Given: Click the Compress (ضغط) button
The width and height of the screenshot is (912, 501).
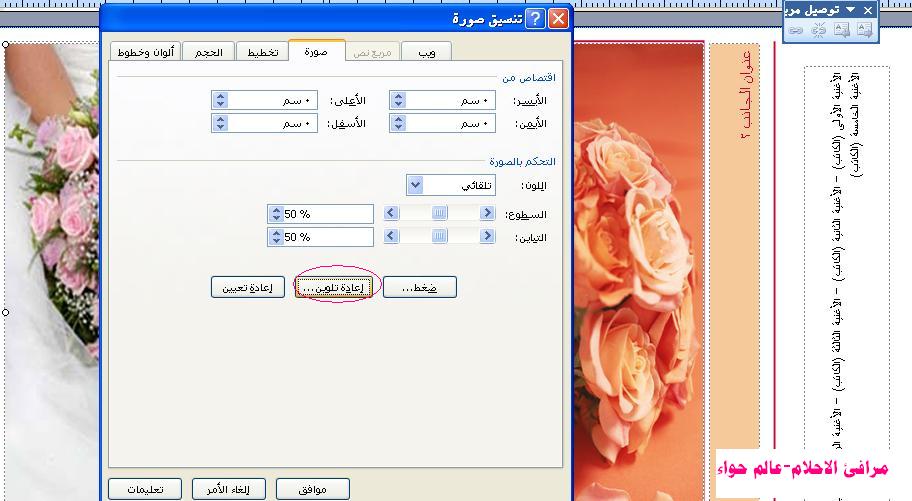Looking at the screenshot, I should (x=419, y=287).
